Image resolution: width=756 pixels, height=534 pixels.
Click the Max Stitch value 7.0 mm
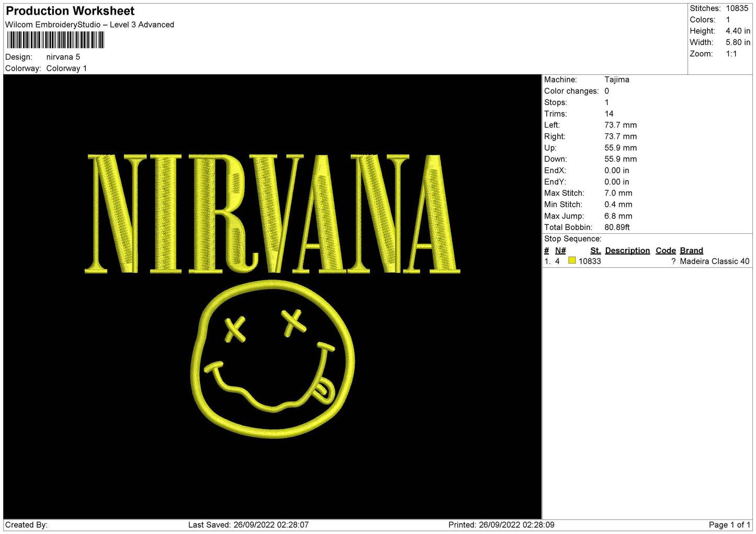pos(618,193)
